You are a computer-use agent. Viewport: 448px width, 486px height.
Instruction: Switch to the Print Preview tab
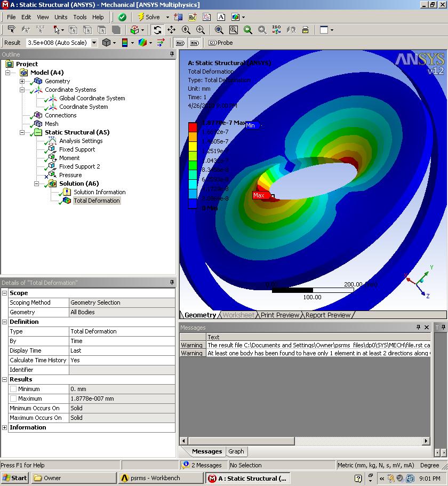coord(279,315)
